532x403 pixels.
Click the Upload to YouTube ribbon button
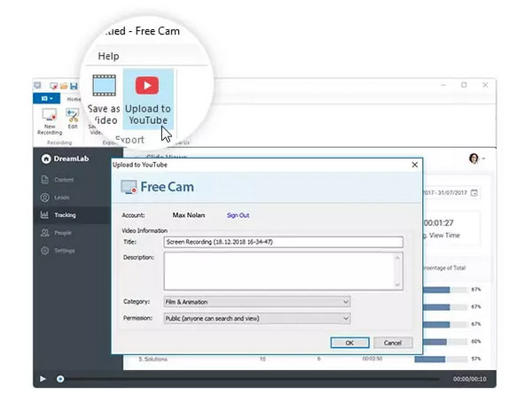point(148,99)
